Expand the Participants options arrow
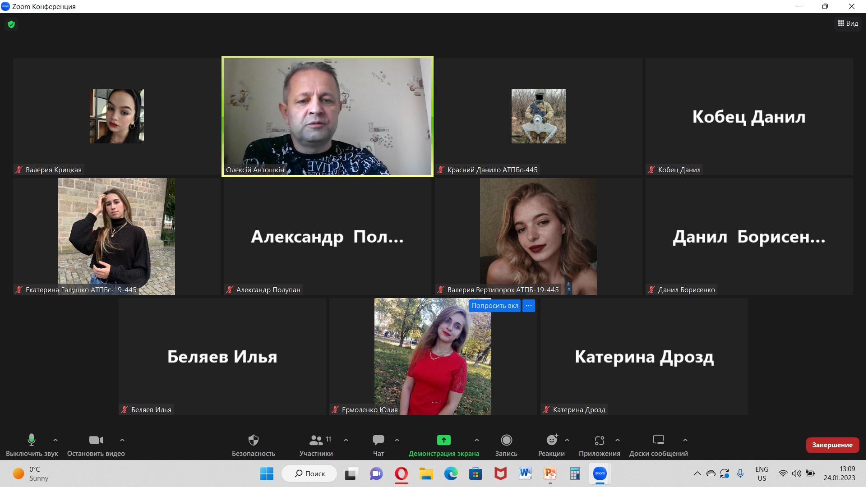This screenshot has width=868, height=487. (346, 440)
